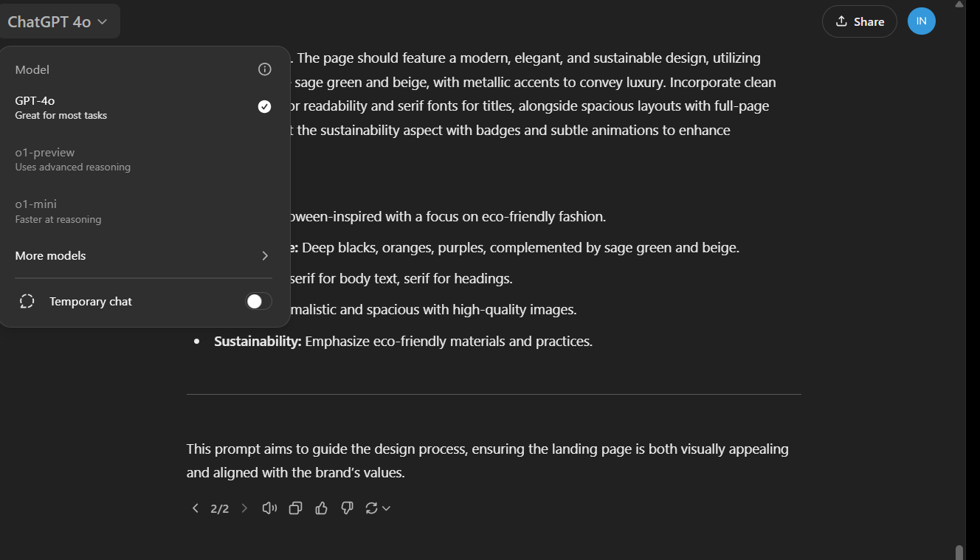
Task: Go to next response version
Action: [x=244, y=508]
